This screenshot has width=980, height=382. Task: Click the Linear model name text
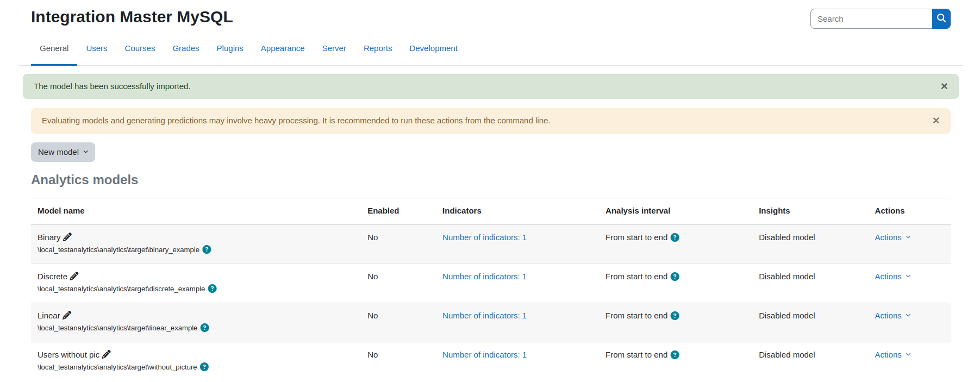[x=49, y=316]
